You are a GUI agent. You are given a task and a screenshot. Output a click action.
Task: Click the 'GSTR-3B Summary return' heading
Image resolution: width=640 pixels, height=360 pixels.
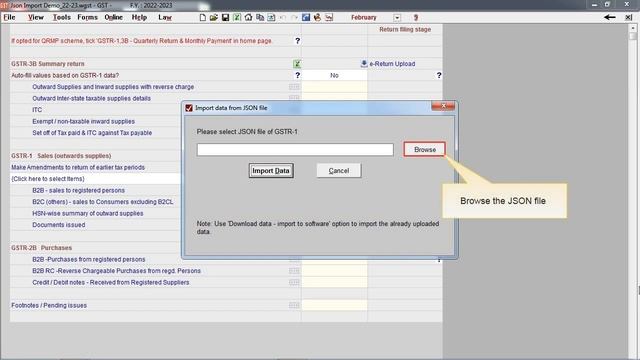(48, 64)
